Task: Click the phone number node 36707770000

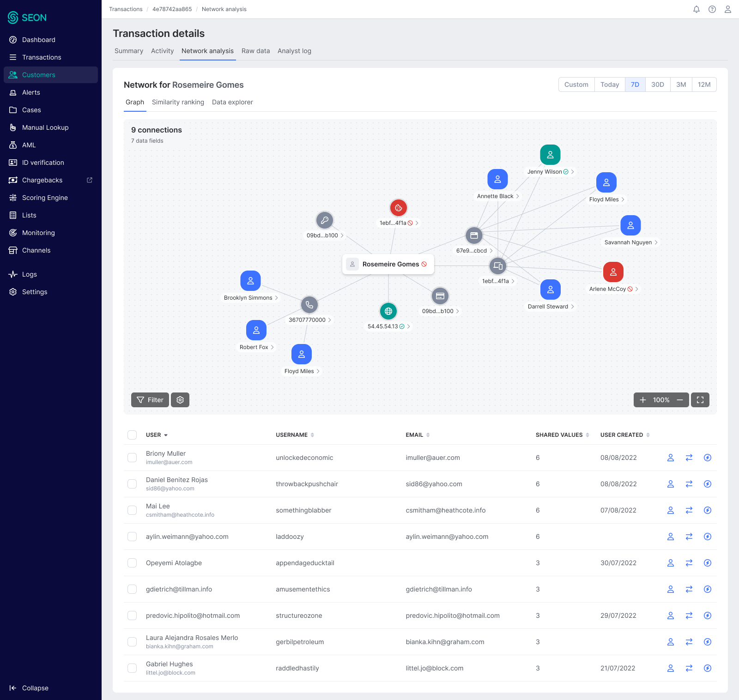Action: click(x=309, y=305)
